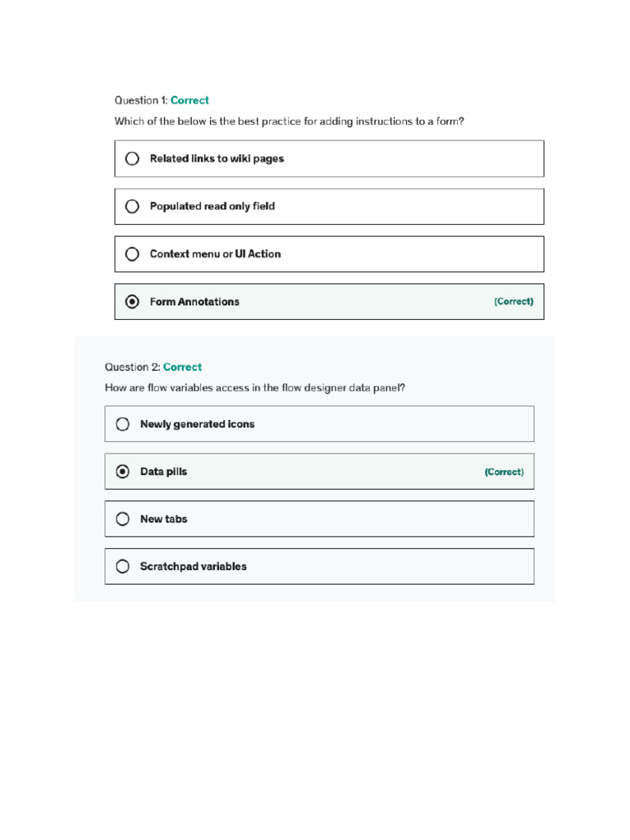Viewport: 630px width, 840px height.
Task: Click the 'Related links to wiki pages' answer text
Action: tap(217, 158)
